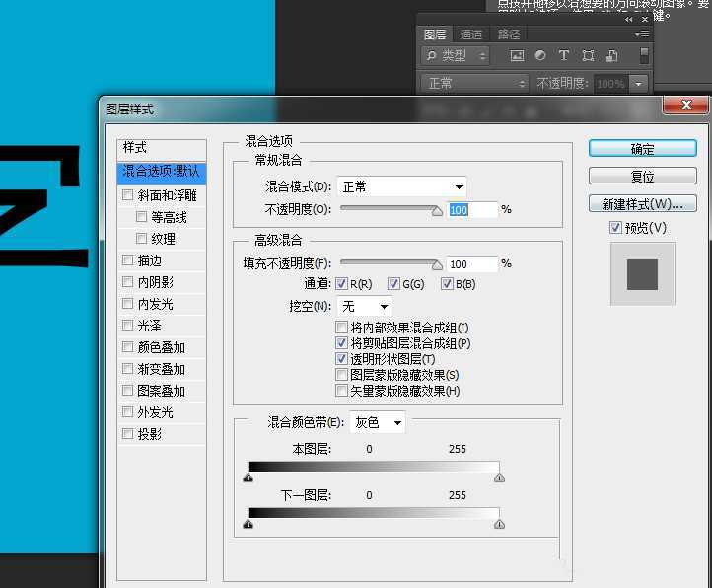The image size is (712, 588).
Task: Collapse the panel with double-arrow icon
Action: 629,19
